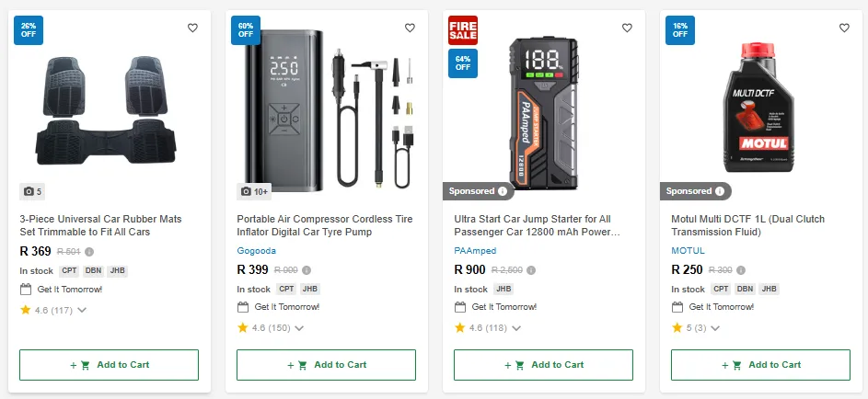Click heart icon on PAAmped jump starter
This screenshot has height=399, width=868.
[x=627, y=28]
